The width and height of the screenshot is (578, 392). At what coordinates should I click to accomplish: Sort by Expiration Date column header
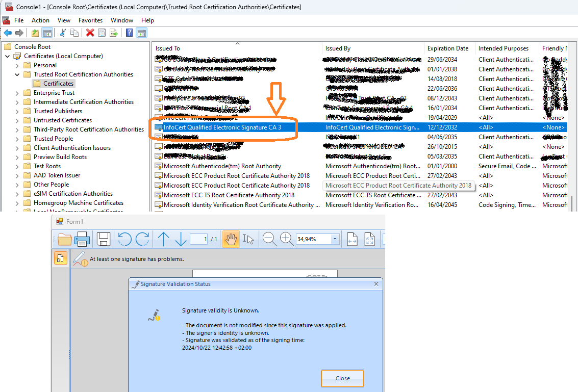pos(448,48)
